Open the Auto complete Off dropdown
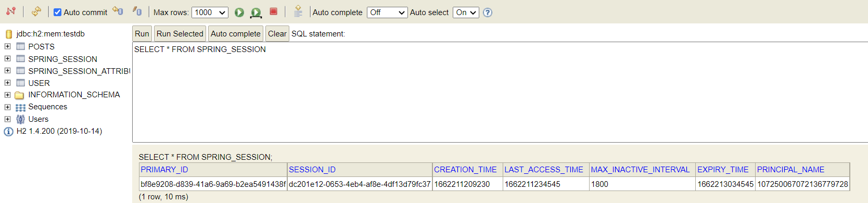 [387, 12]
